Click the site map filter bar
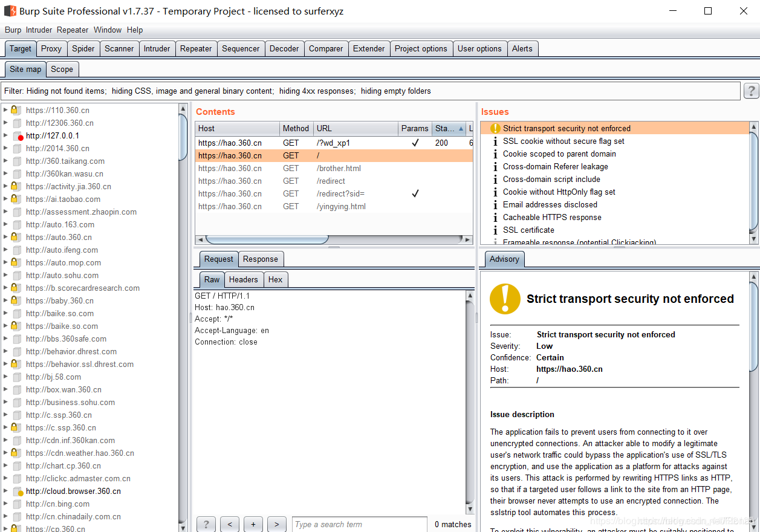Image resolution: width=760 pixels, height=532 pixels. click(371, 91)
